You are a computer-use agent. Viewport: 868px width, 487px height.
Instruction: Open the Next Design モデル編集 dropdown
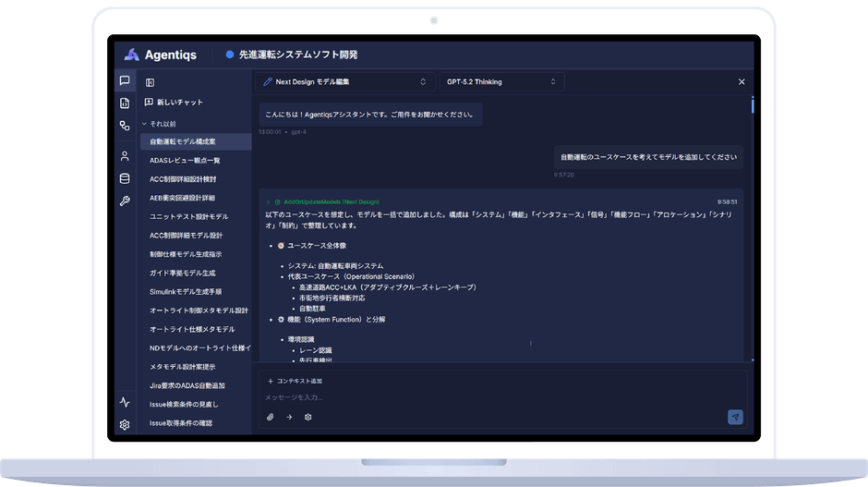coord(344,82)
